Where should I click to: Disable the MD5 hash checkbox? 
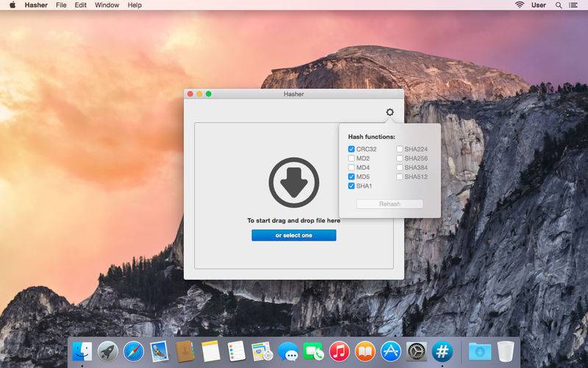351,177
